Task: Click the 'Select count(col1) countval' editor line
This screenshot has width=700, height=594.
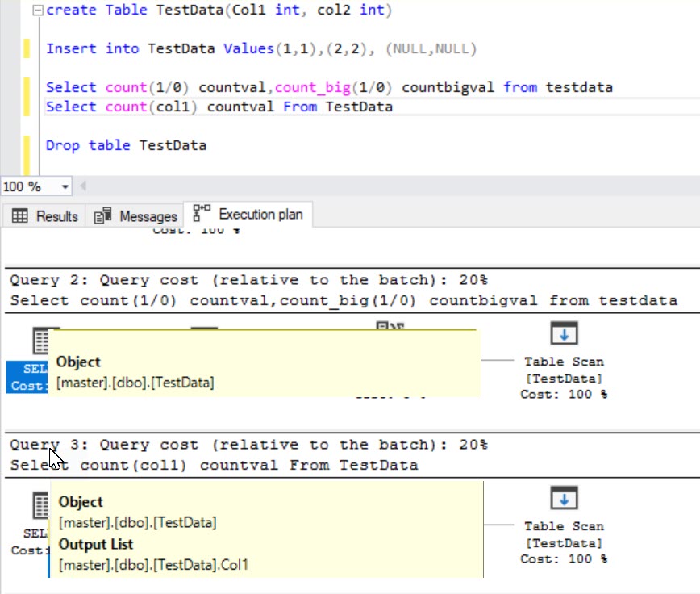Action: [219, 107]
